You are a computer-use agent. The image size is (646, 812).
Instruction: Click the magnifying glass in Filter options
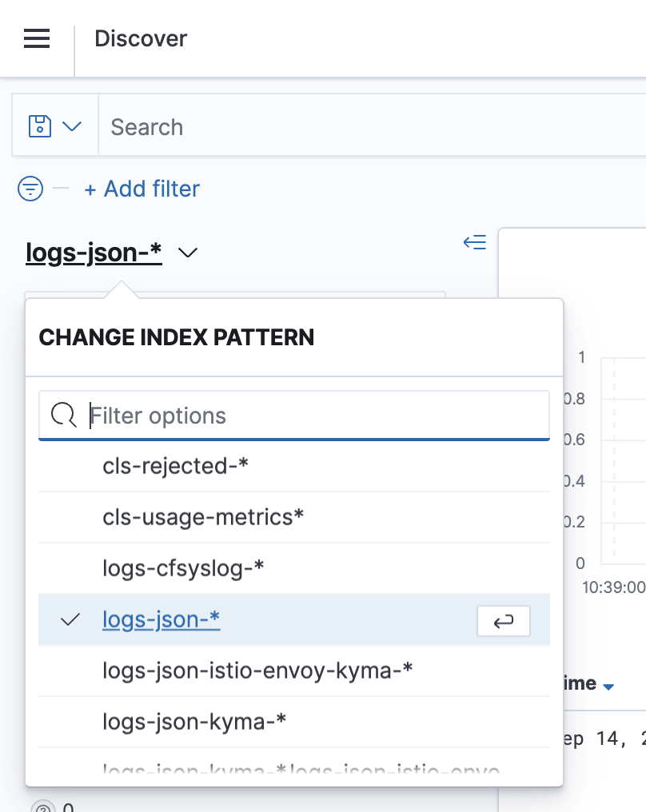pyautogui.click(x=63, y=415)
